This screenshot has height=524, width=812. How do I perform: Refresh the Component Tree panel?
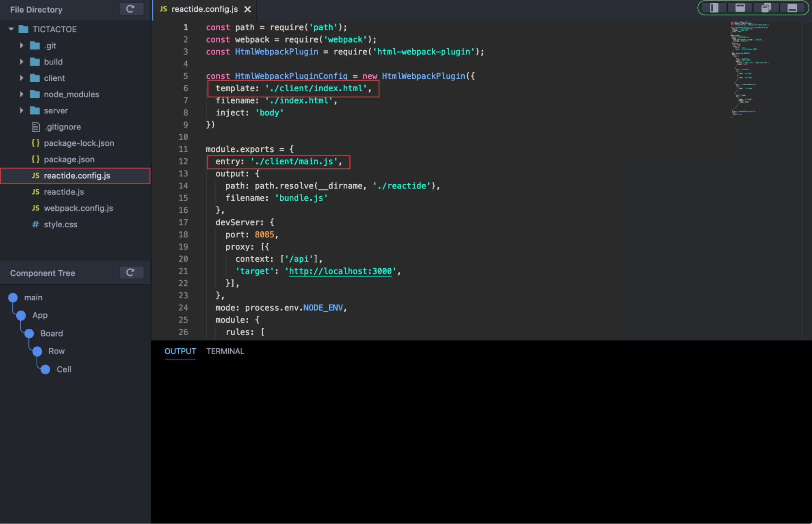131,272
